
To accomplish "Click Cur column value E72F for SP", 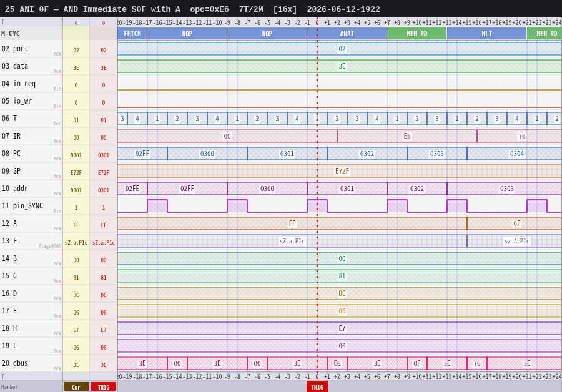I will pos(76,173).
